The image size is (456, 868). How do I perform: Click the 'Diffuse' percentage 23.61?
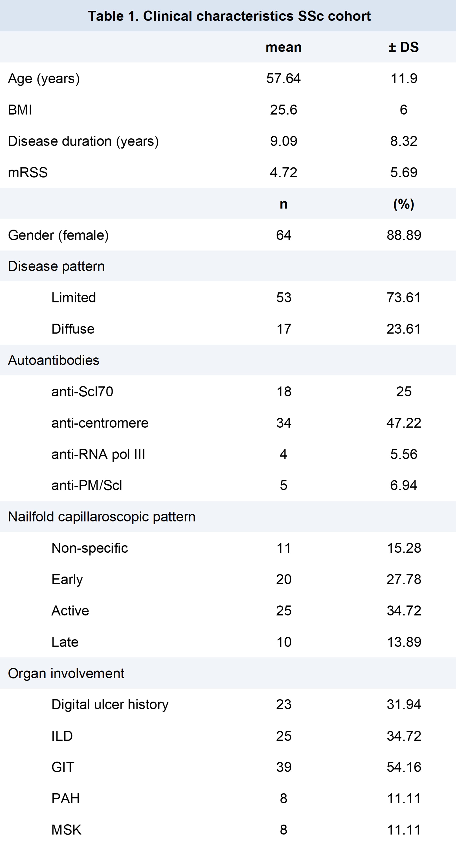tap(403, 329)
